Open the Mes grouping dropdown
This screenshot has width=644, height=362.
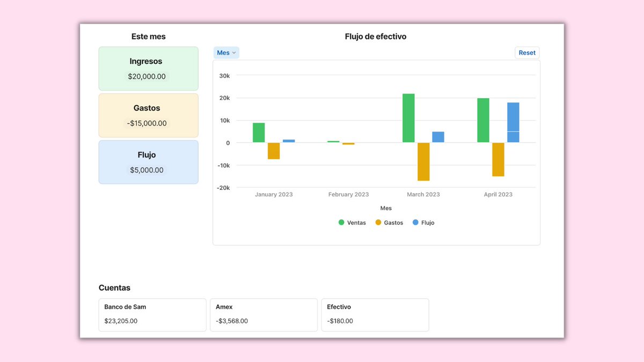226,53
